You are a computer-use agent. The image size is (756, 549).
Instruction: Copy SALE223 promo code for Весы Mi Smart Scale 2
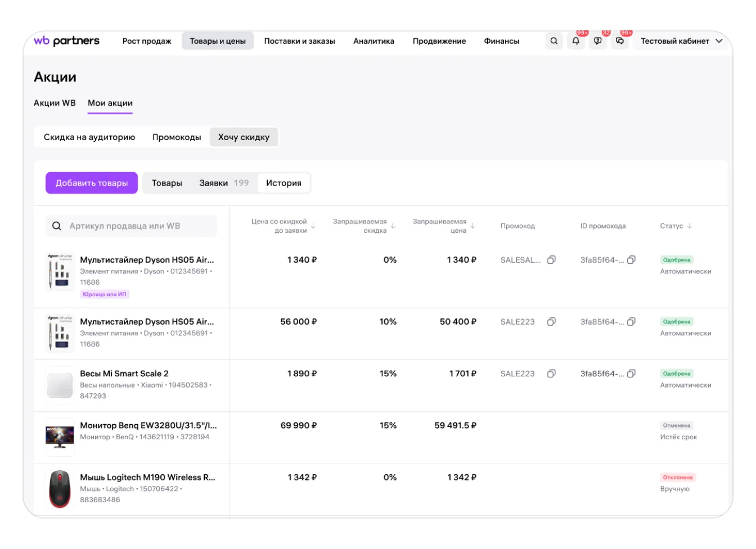[552, 373]
